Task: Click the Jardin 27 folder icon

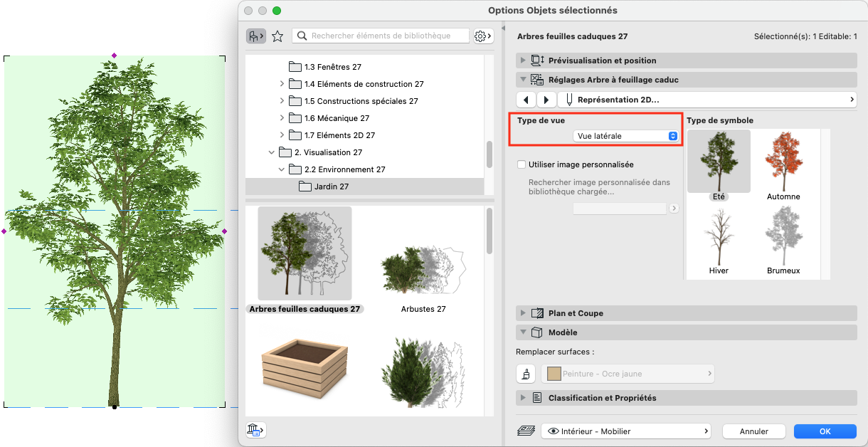Action: [305, 186]
